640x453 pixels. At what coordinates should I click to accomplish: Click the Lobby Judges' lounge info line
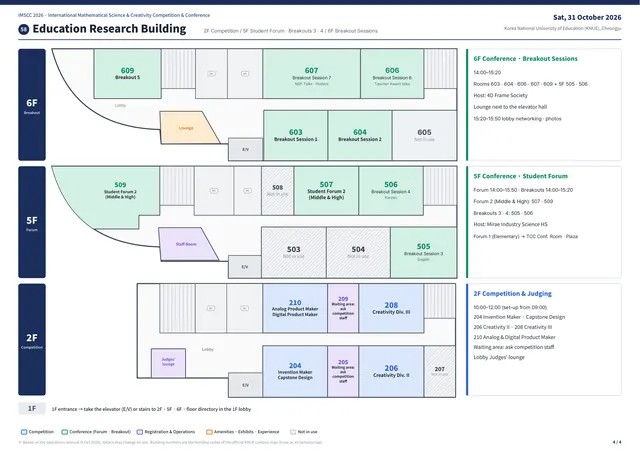tap(499, 357)
